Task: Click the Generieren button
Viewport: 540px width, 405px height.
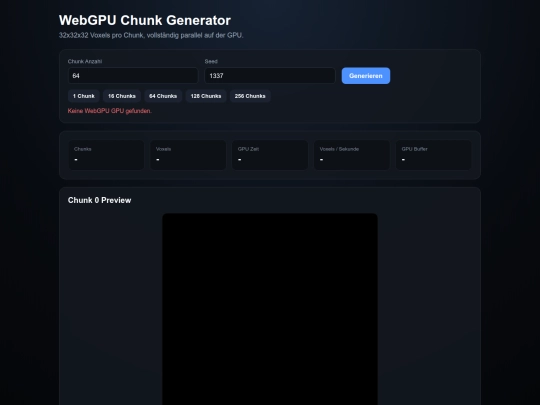Action: click(366, 75)
